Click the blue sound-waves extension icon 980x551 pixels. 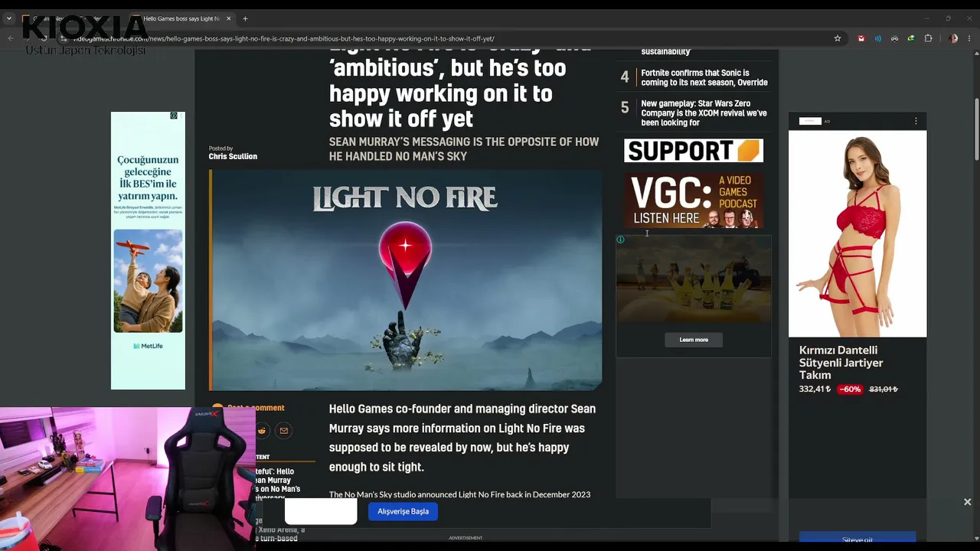click(x=878, y=38)
